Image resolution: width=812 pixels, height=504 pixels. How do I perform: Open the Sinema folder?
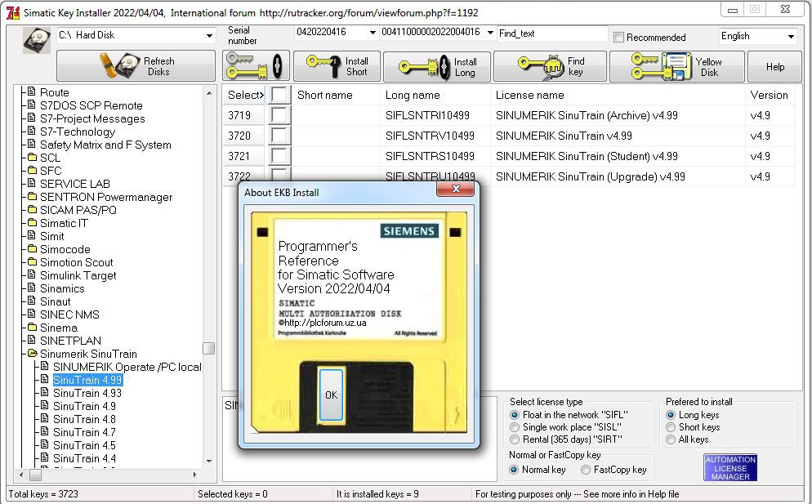tap(59, 328)
